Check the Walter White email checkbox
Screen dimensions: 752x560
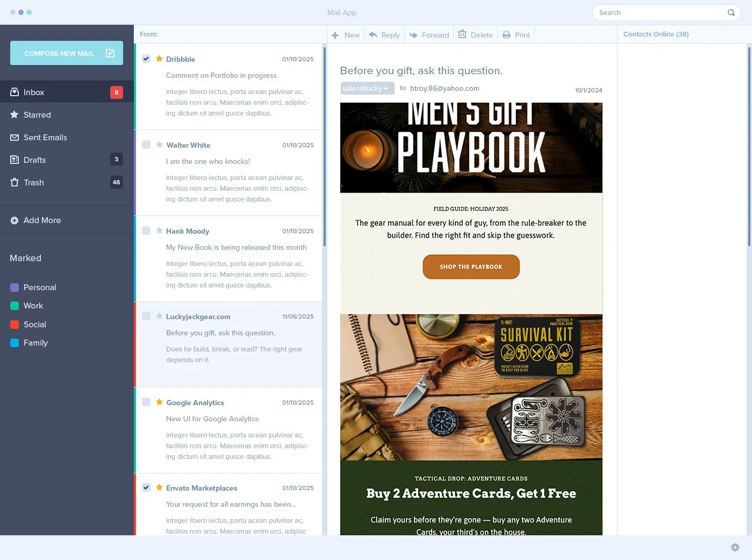click(146, 145)
